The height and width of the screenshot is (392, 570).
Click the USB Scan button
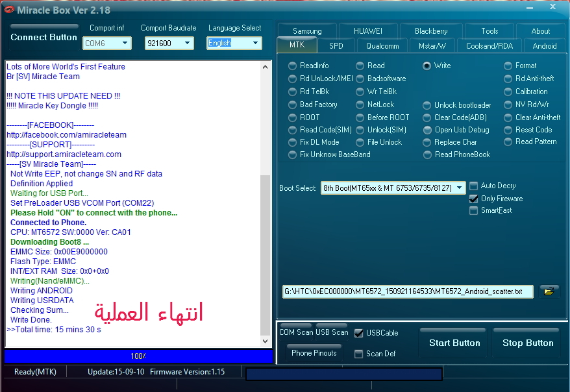[x=332, y=332]
